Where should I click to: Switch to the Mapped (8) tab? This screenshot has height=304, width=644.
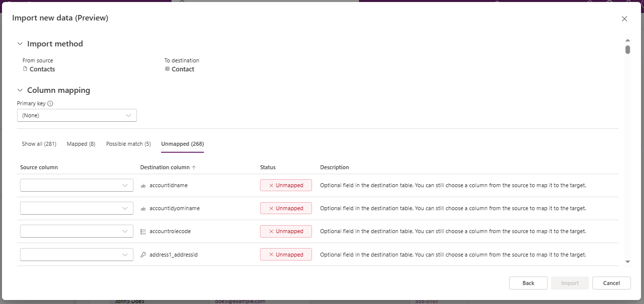tap(81, 144)
